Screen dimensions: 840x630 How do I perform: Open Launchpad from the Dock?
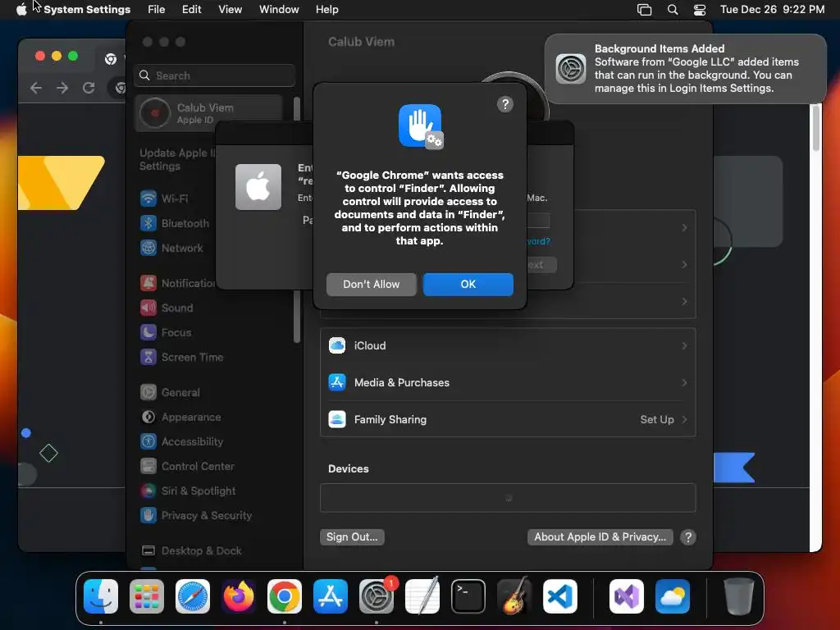147,596
